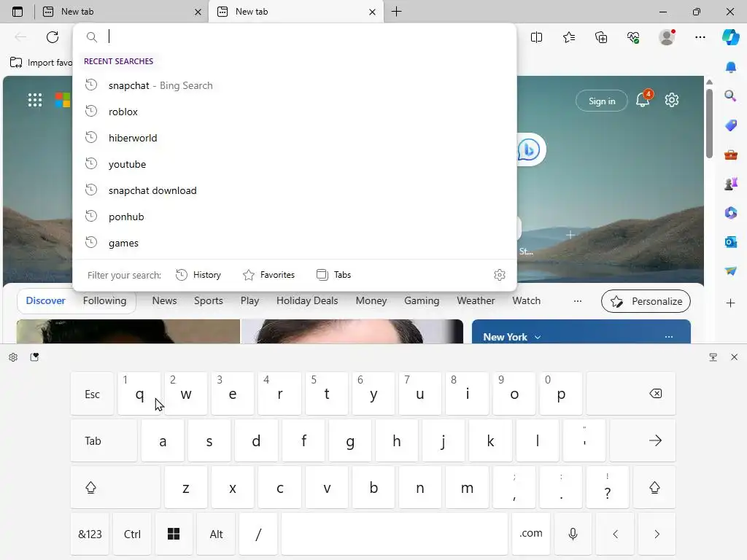The width and height of the screenshot is (747, 560).
Task: Open Settings and more ellipsis menu
Action: pyautogui.click(x=700, y=37)
